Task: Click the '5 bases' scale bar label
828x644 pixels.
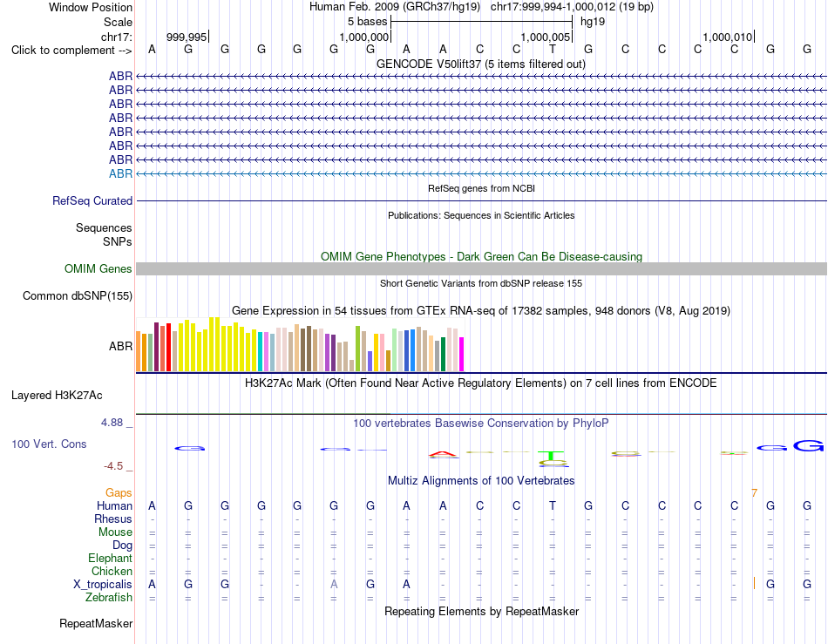Action: coord(368,22)
